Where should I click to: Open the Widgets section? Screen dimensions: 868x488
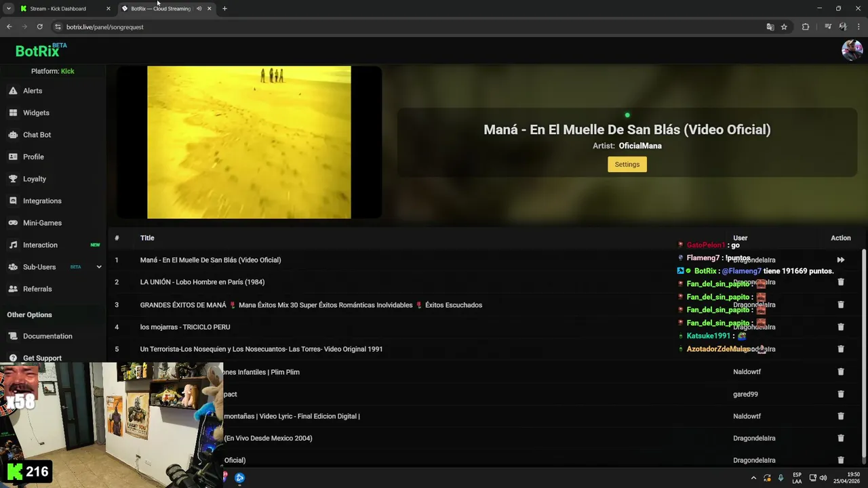point(36,113)
